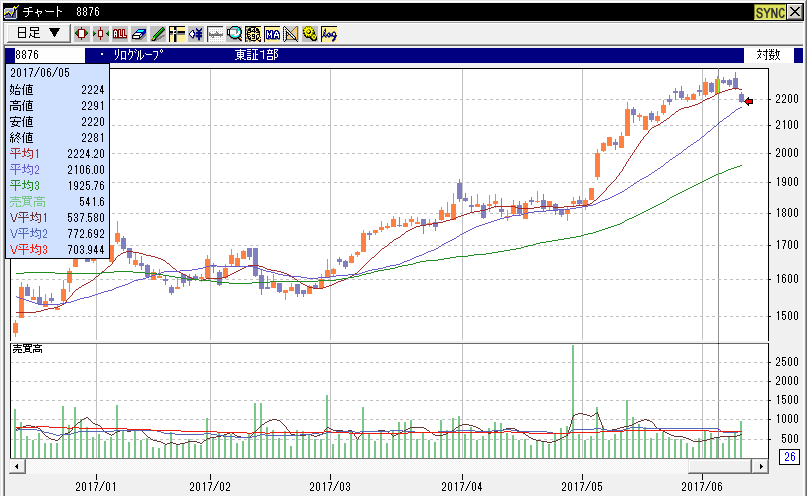
Task: Click the 対数 logarithmic button
Action: pos(768,55)
